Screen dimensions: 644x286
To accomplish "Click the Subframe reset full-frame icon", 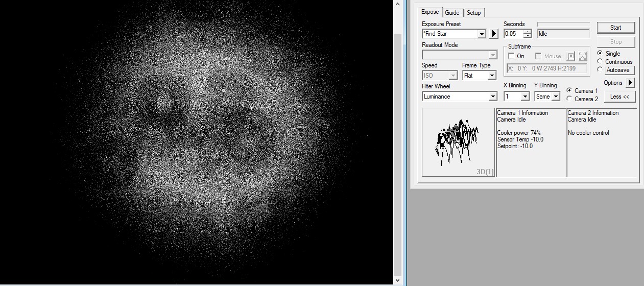I will tap(583, 56).
